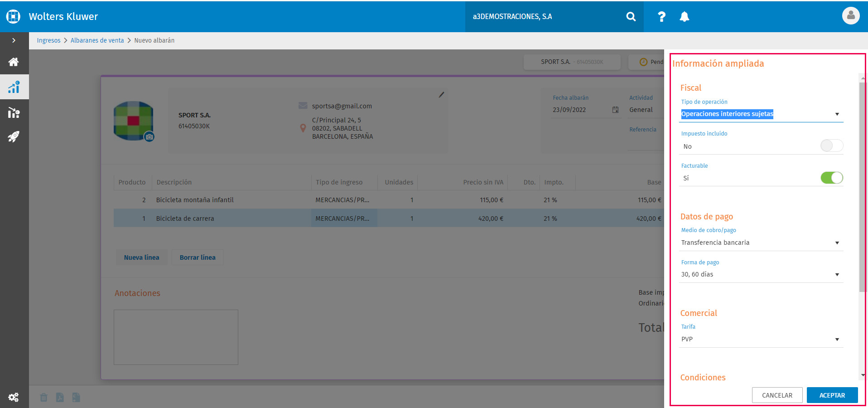Click the Anotaciones text area
The image size is (868, 408).
(x=176, y=337)
